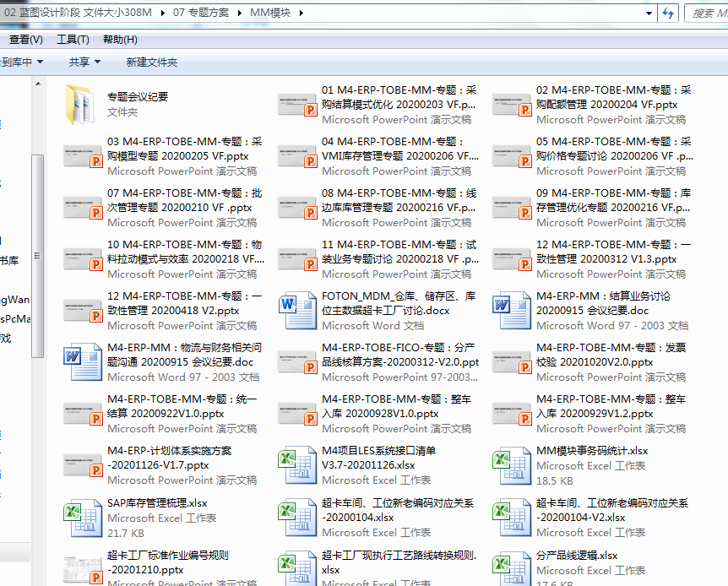Click the 物流与财务相关问题沟通 Word document icon

82,362
